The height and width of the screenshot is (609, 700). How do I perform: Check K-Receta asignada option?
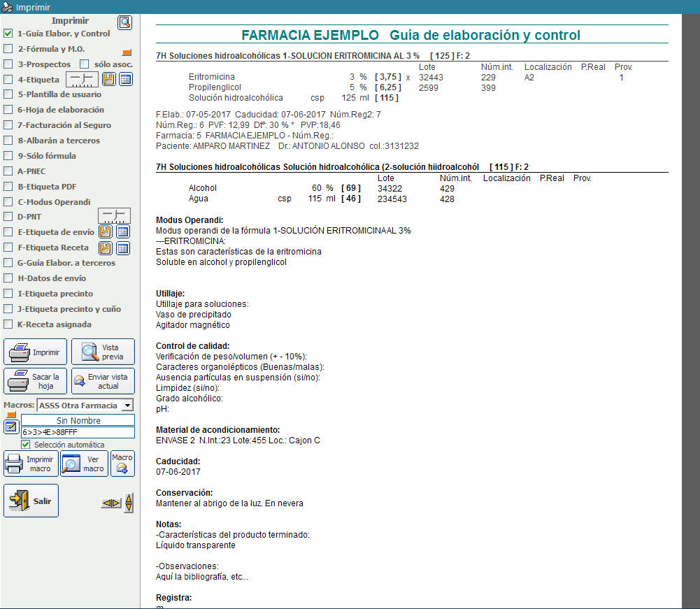8,324
